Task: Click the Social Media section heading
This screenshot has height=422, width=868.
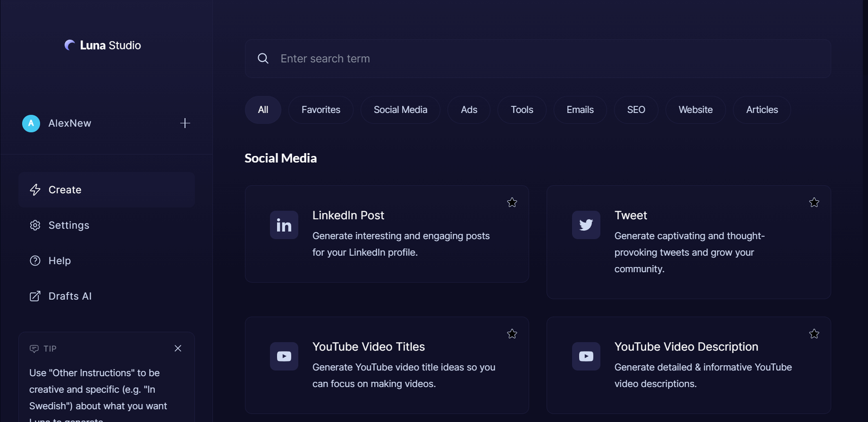Action: point(280,158)
